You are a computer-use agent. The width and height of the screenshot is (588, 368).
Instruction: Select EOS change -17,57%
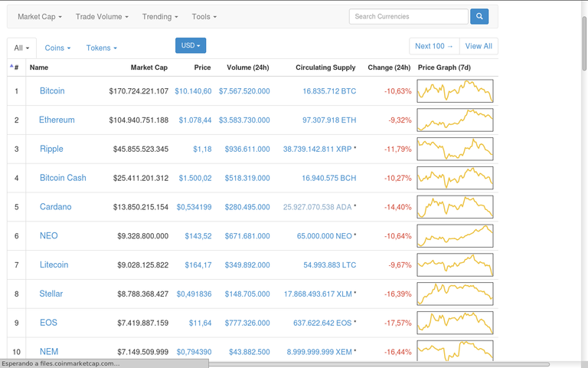(x=397, y=323)
